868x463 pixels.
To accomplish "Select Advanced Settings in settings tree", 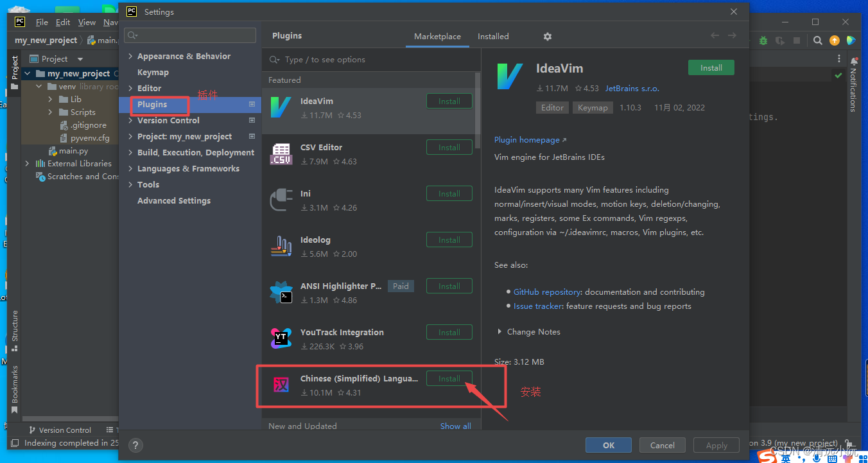I will coord(174,201).
